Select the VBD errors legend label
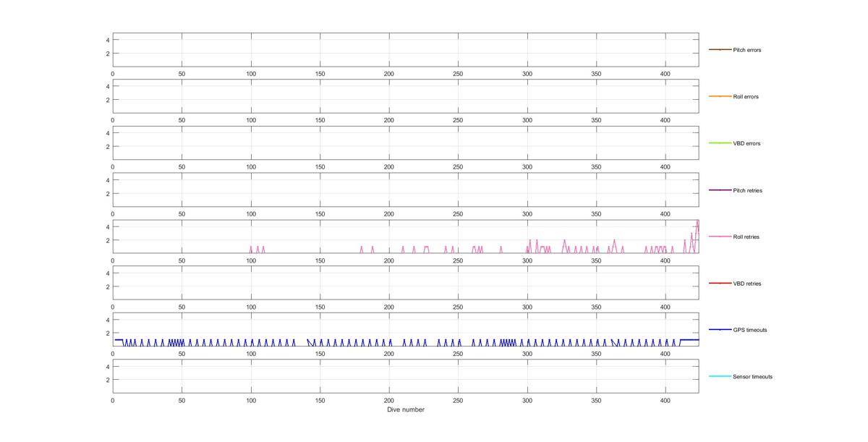 click(746, 143)
